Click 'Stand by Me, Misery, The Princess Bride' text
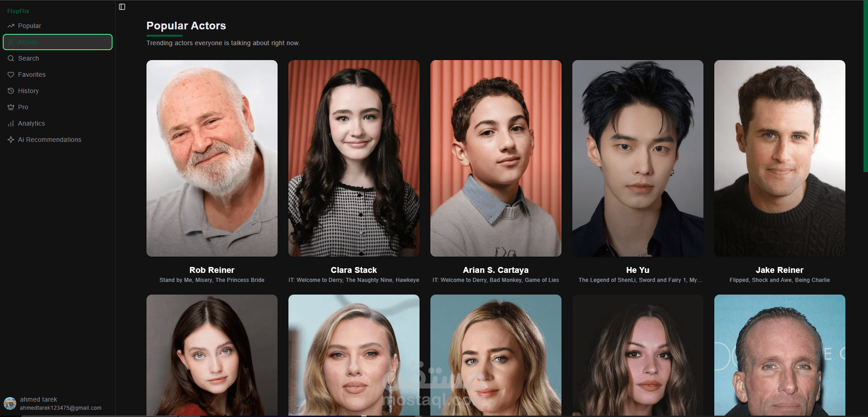The image size is (868, 417). click(212, 280)
